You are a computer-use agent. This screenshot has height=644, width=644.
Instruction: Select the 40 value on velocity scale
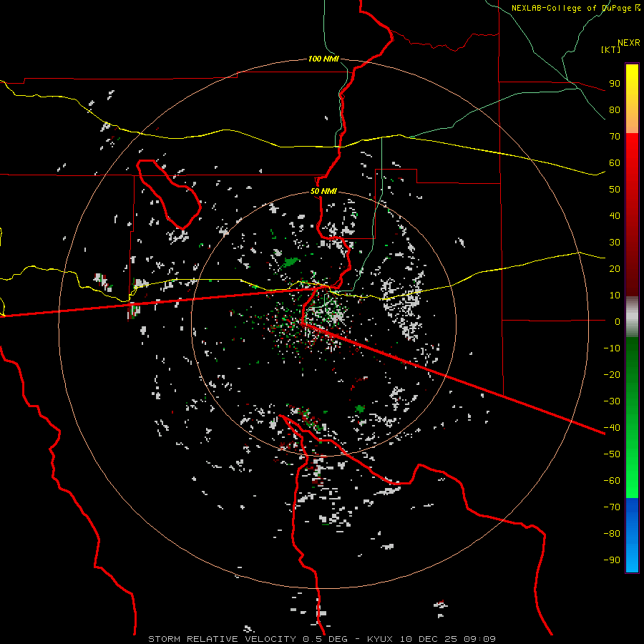(x=615, y=216)
